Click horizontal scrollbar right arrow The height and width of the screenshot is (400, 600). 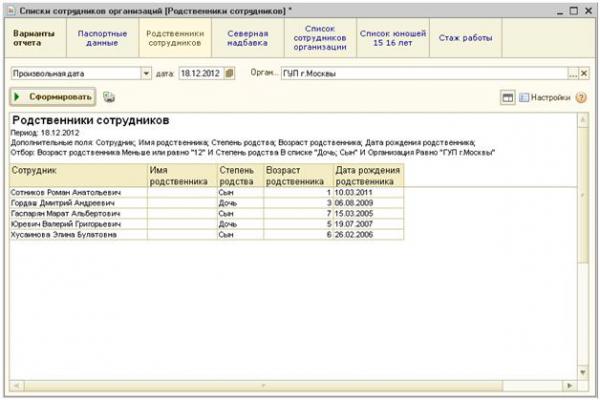pos(570,385)
